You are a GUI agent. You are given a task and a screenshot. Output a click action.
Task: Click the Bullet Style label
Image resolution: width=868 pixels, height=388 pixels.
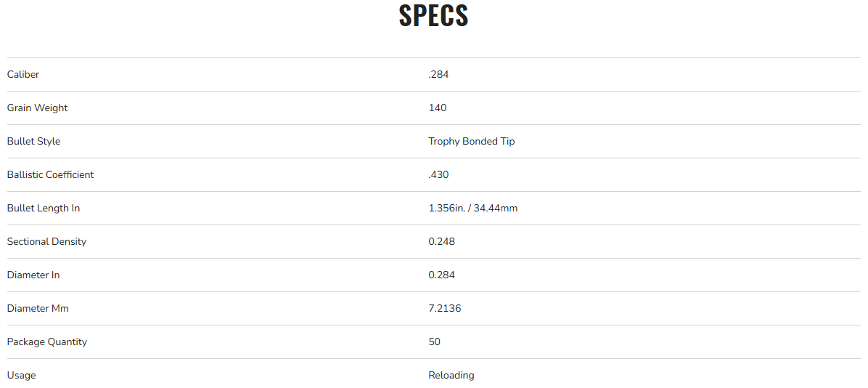point(33,141)
